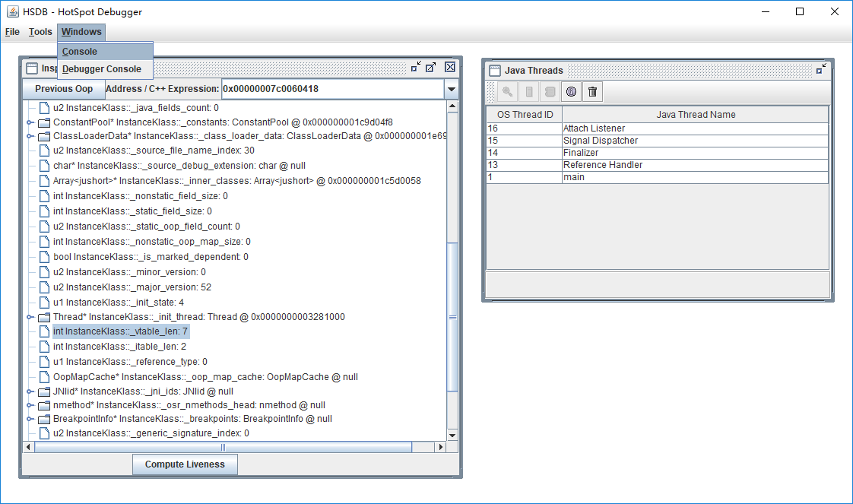
Task: Select the Signal Dispatcher thread row
Action: coord(657,141)
